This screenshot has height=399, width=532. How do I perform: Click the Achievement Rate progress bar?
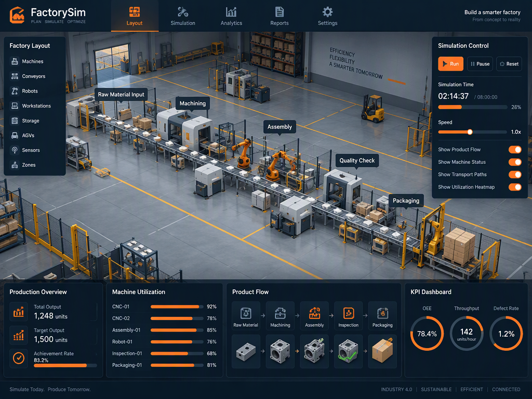point(65,366)
